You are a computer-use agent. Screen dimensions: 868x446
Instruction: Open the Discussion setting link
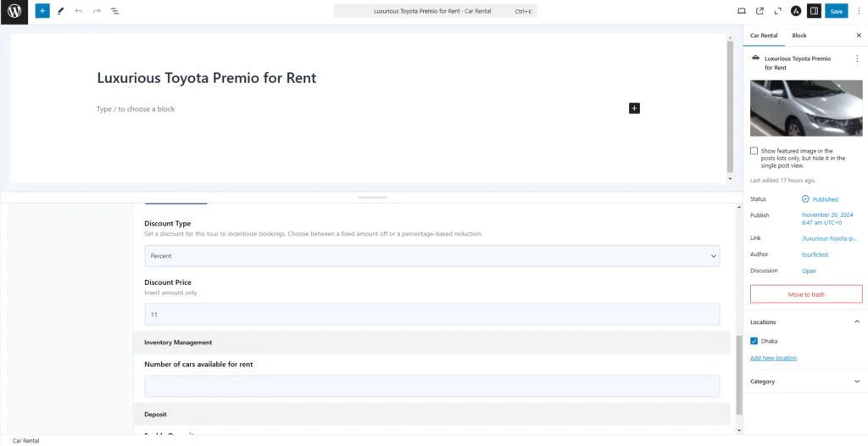[809, 271]
